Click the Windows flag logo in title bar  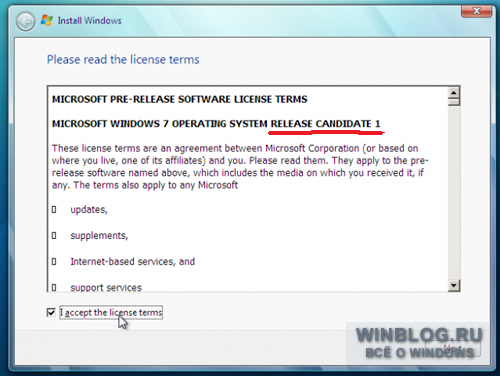coord(47,21)
